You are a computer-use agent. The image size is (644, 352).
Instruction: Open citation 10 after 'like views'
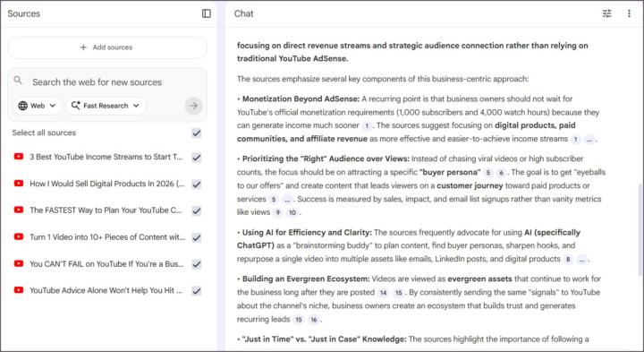pos(292,212)
